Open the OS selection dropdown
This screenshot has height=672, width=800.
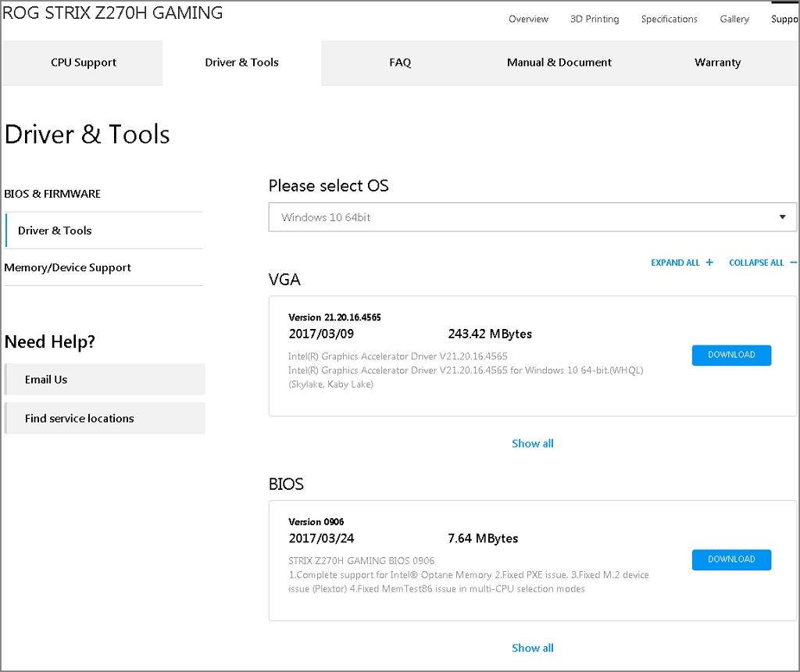[x=532, y=217]
